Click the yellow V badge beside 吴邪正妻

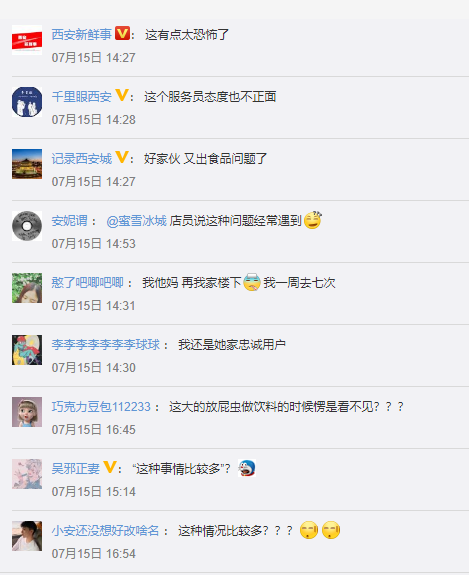110,467
